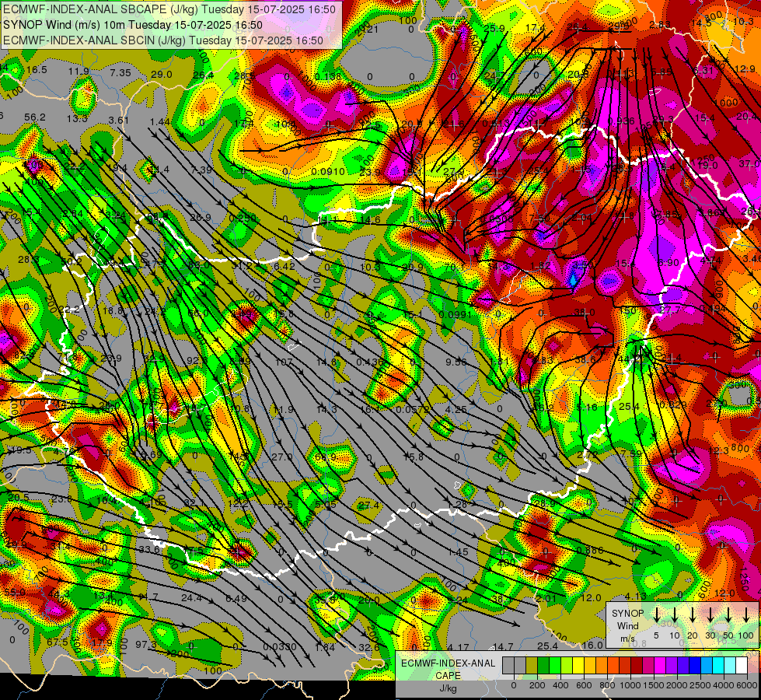The image size is (761, 700).
Task: Pick the white swatch in CAPE colorbar
Action: 742,665
